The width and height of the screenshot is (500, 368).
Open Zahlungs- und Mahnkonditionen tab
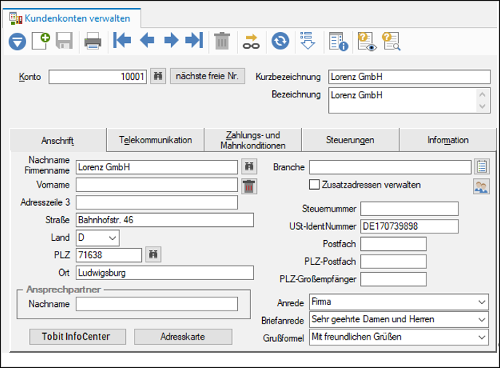pos(253,140)
